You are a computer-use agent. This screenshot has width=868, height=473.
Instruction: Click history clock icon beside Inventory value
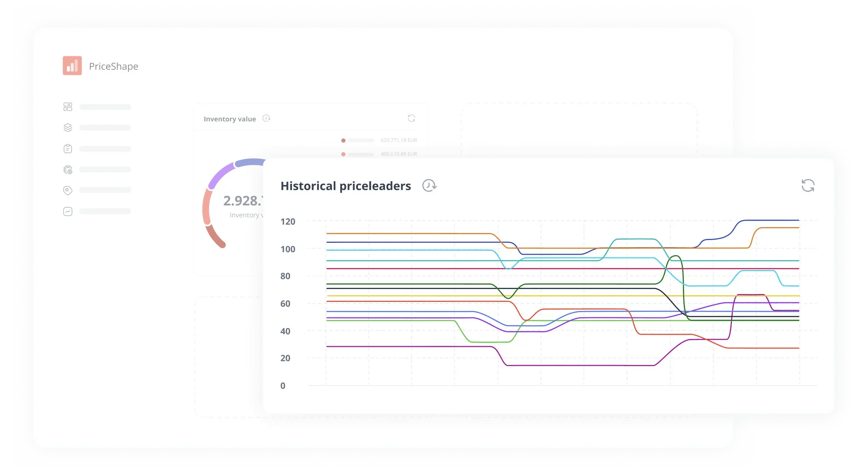[x=266, y=118]
